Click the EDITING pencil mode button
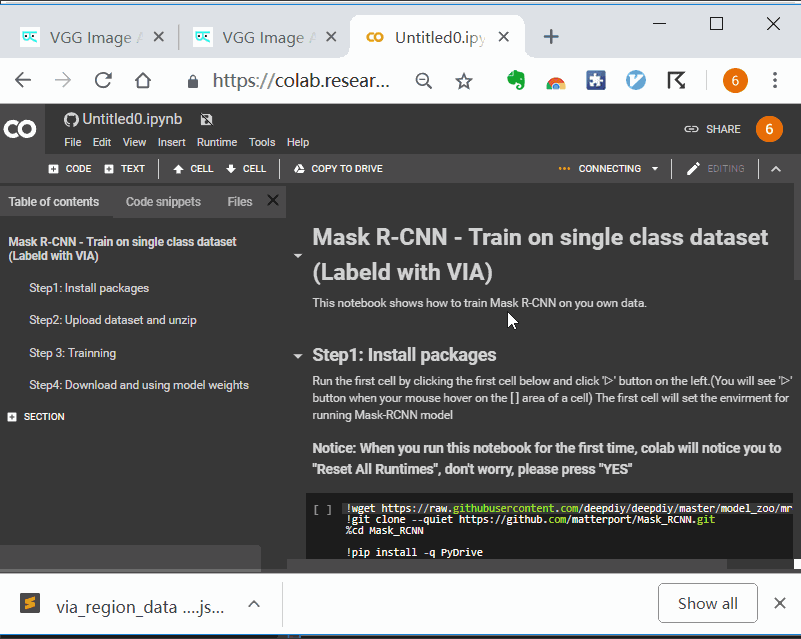 tap(715, 169)
